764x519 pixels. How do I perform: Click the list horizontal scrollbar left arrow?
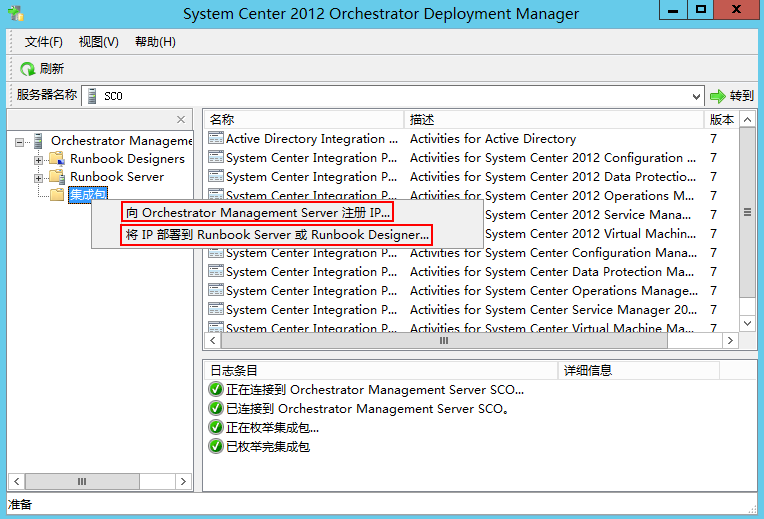click(x=213, y=341)
